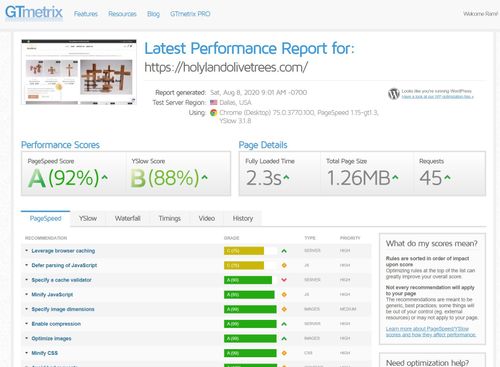Expand Minify CSS row triangle
Screen dimensions: 500x367
tap(27, 353)
